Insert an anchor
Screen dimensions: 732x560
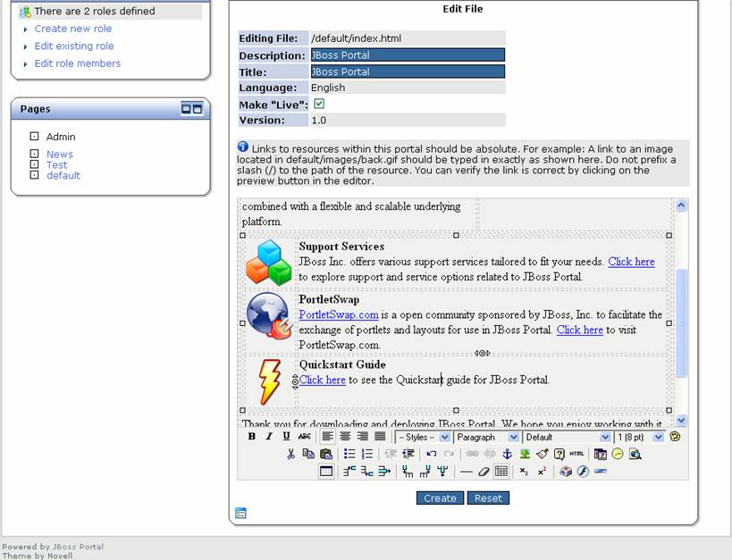508,454
